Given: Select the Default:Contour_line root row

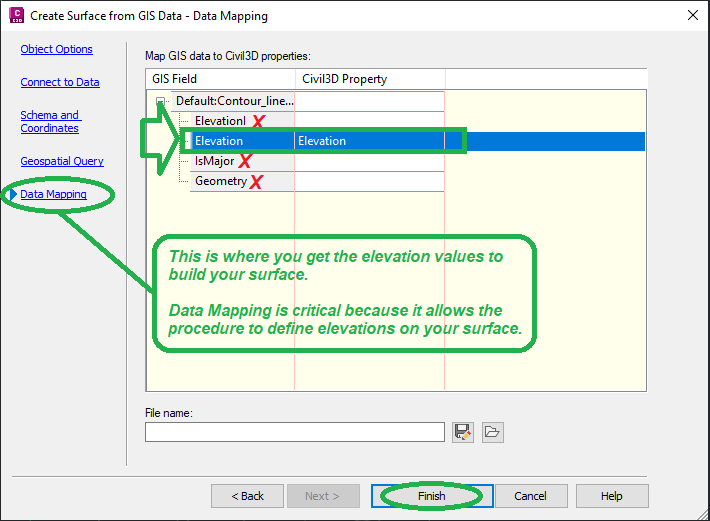Looking at the screenshot, I should pos(233,101).
